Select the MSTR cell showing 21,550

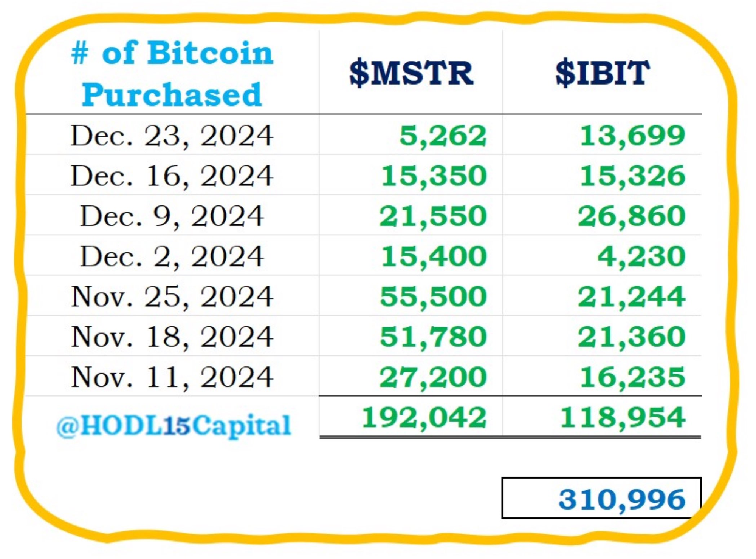(433, 216)
